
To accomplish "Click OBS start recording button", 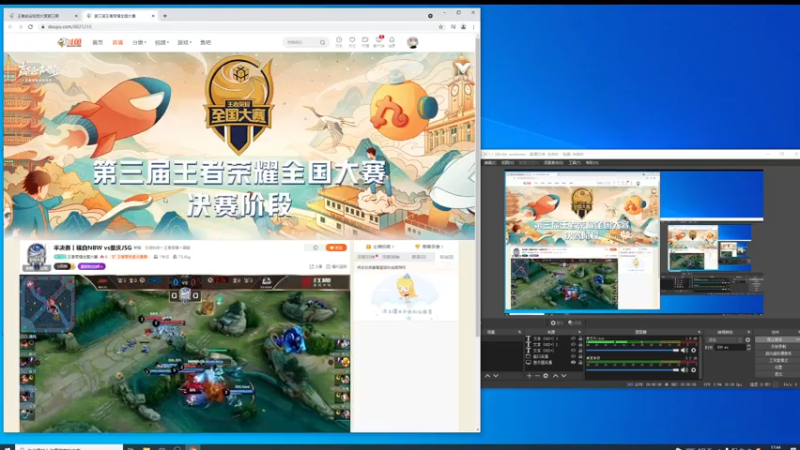I will tap(779, 346).
